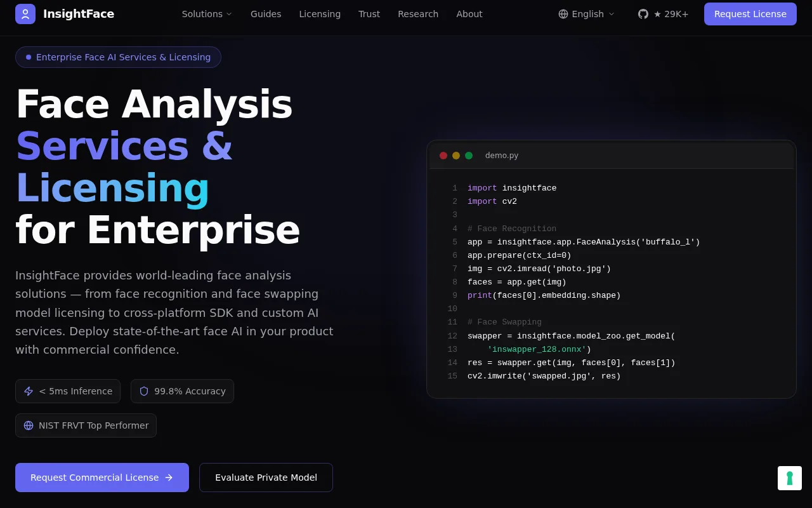The height and width of the screenshot is (508, 812).
Task: Click the Enterprise Face AI Services badge
Action: pos(118,57)
